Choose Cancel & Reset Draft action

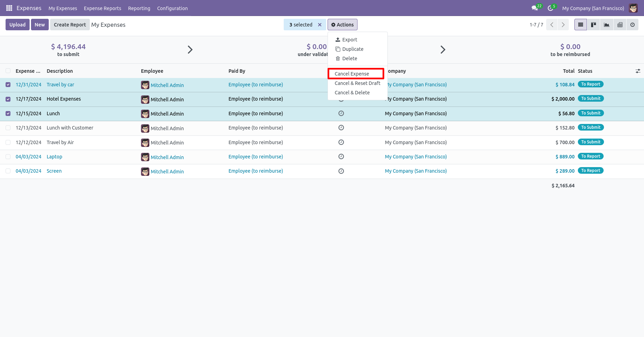358,83
